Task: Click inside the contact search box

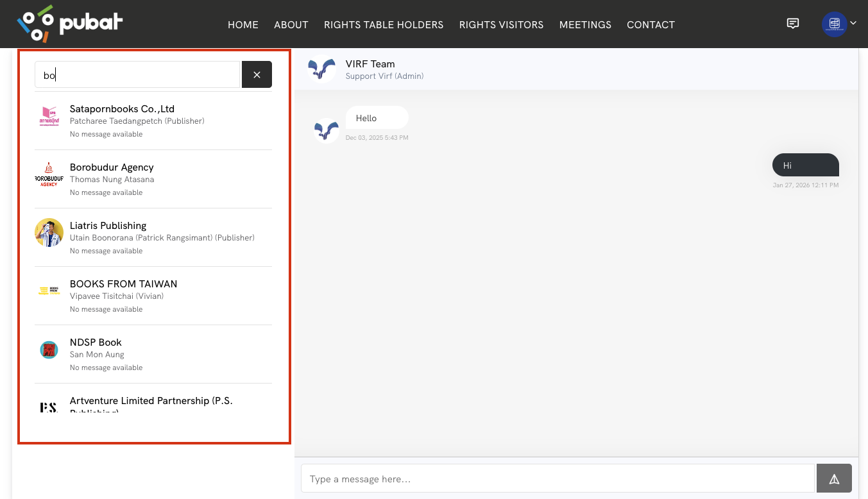Action: [137, 74]
